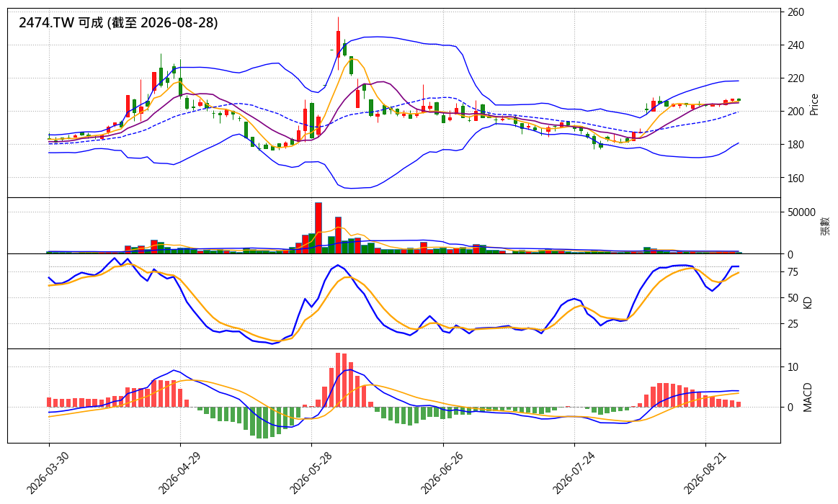The height and width of the screenshot is (504, 838).
Task: Click the 160 price tick label
Action: (x=795, y=179)
